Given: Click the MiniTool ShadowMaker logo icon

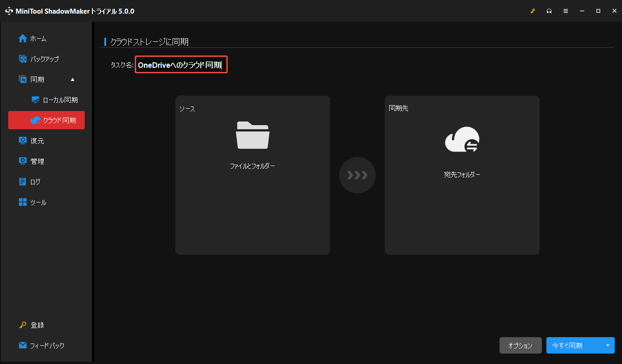Looking at the screenshot, I should tap(9, 11).
